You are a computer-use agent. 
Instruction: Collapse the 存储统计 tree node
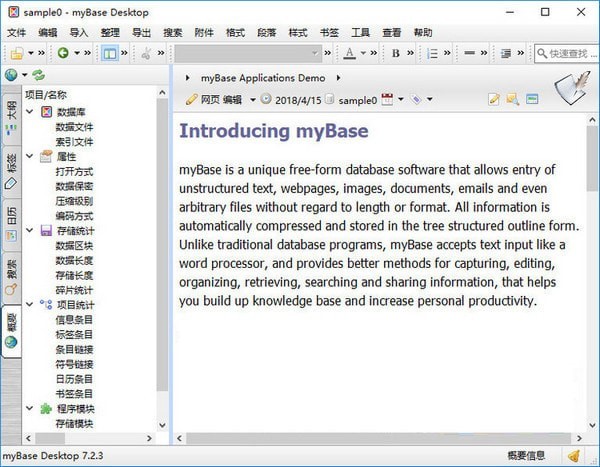point(30,230)
